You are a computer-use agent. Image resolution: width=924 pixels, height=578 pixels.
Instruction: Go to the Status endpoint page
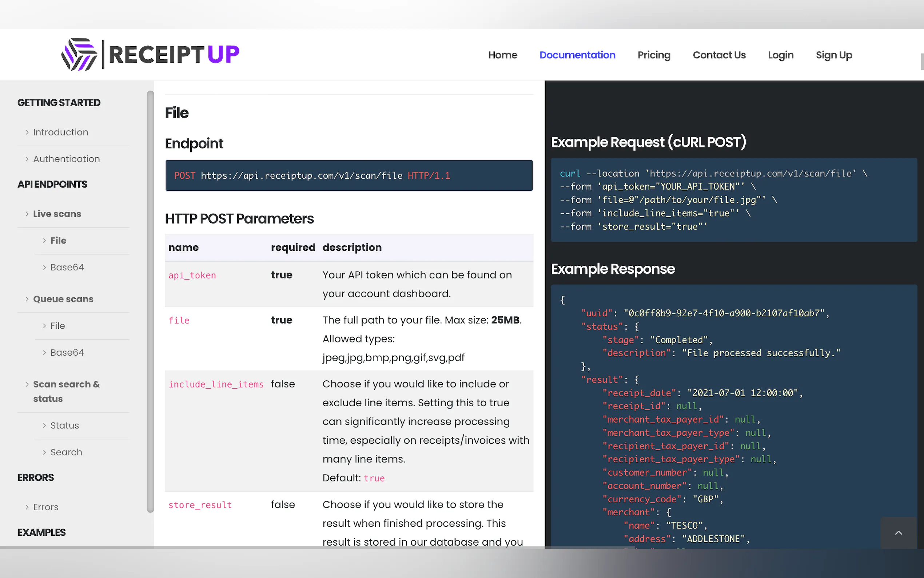[x=64, y=425]
